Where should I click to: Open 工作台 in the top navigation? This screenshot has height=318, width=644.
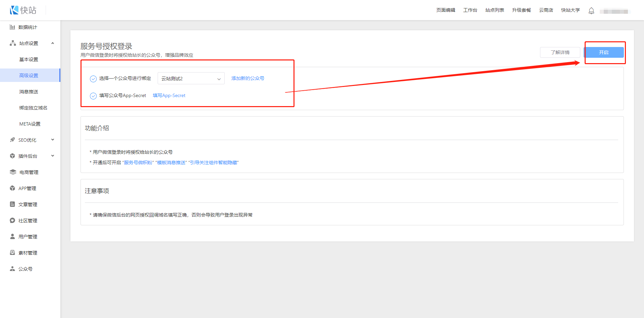point(470,10)
